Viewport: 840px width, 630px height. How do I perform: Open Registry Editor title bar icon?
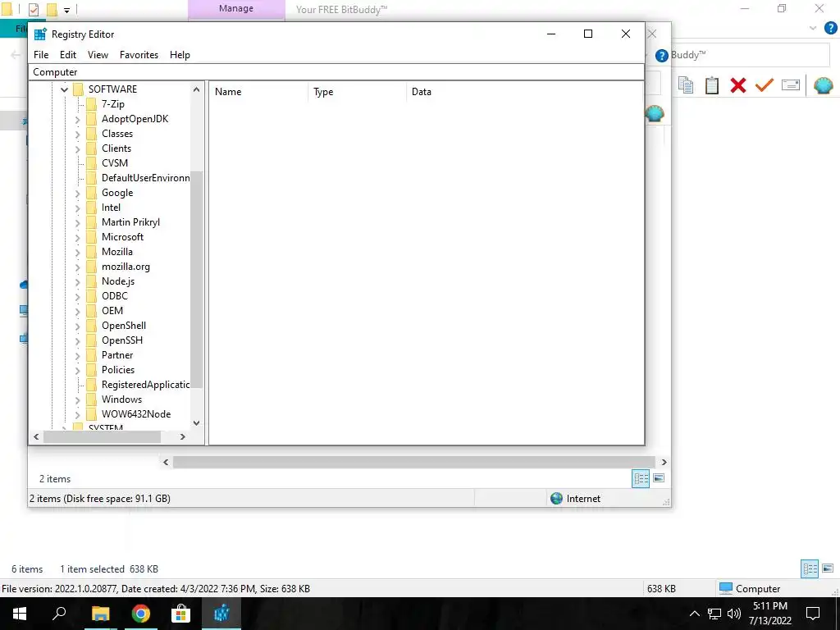40,34
